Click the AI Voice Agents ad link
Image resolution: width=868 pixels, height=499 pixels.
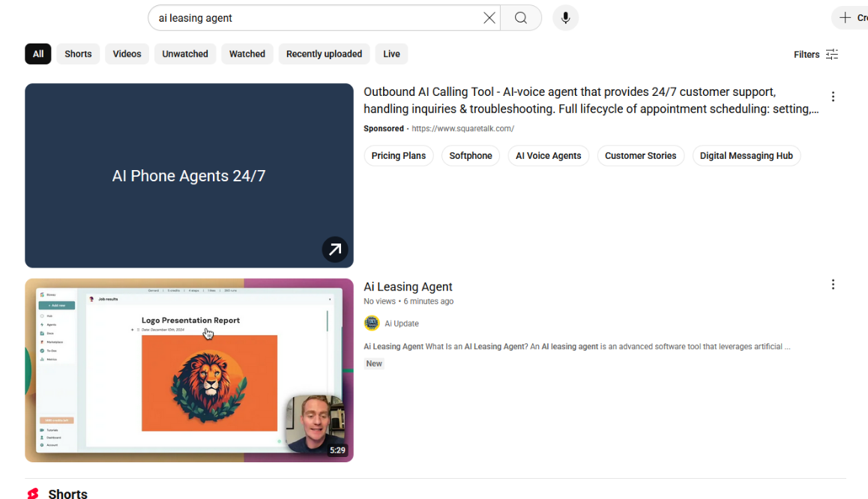click(548, 155)
